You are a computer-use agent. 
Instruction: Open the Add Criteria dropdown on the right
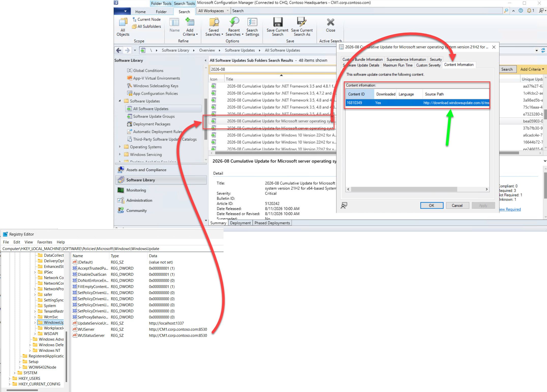point(532,69)
